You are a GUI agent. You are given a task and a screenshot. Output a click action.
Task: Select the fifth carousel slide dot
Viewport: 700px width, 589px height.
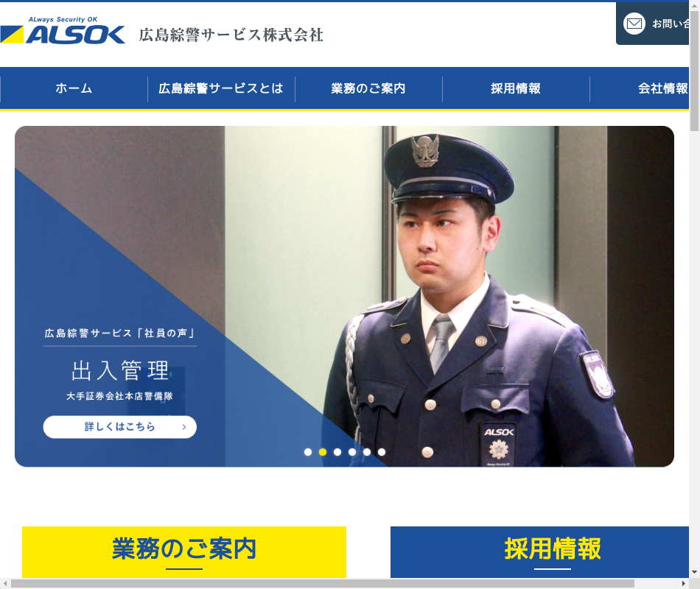point(366,452)
